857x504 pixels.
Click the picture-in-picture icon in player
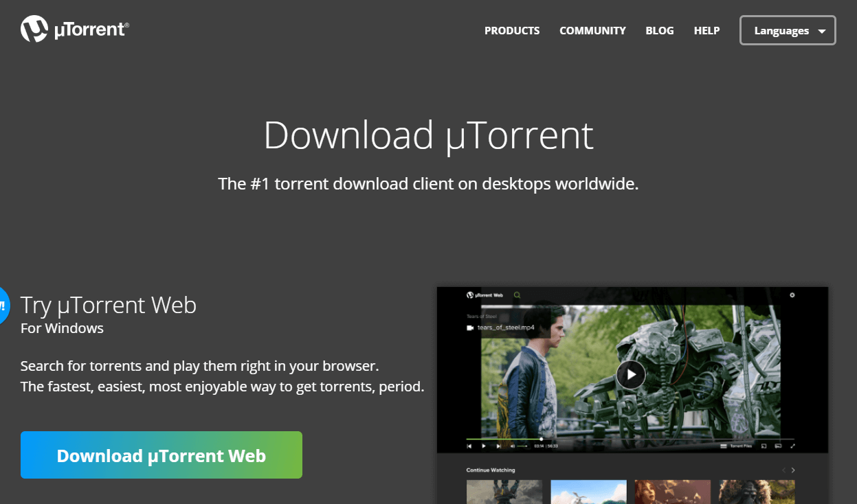(x=764, y=446)
